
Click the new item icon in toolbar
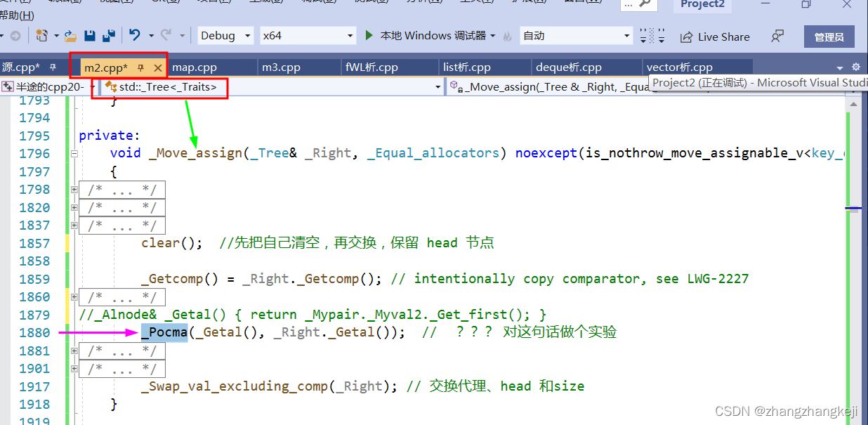[x=41, y=35]
